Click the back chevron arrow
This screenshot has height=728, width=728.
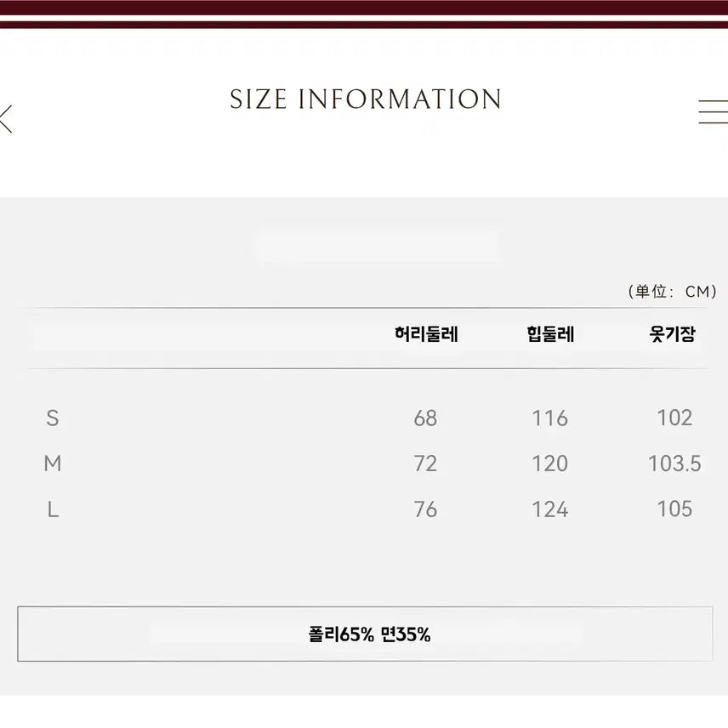pos(6,118)
